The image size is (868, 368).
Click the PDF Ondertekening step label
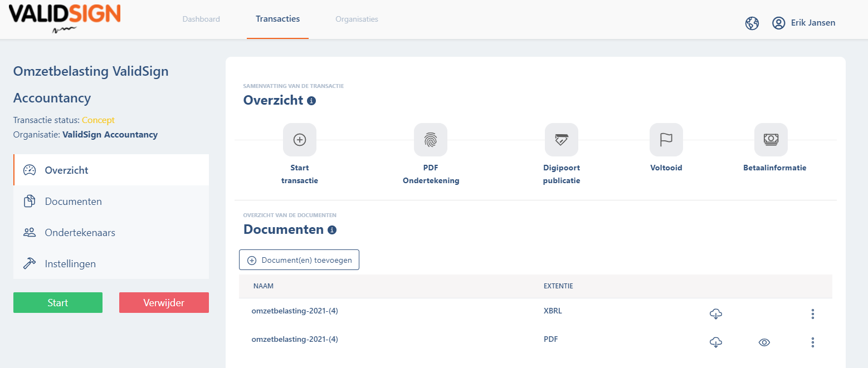431,174
